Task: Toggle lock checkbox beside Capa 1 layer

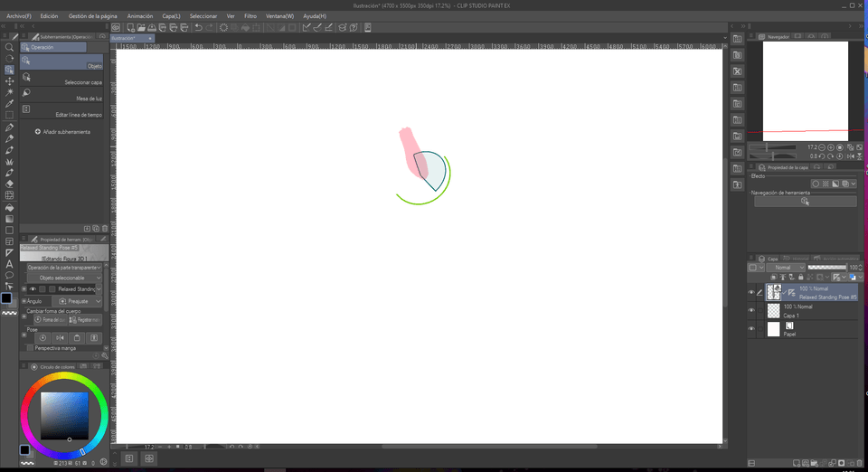Action: click(760, 311)
